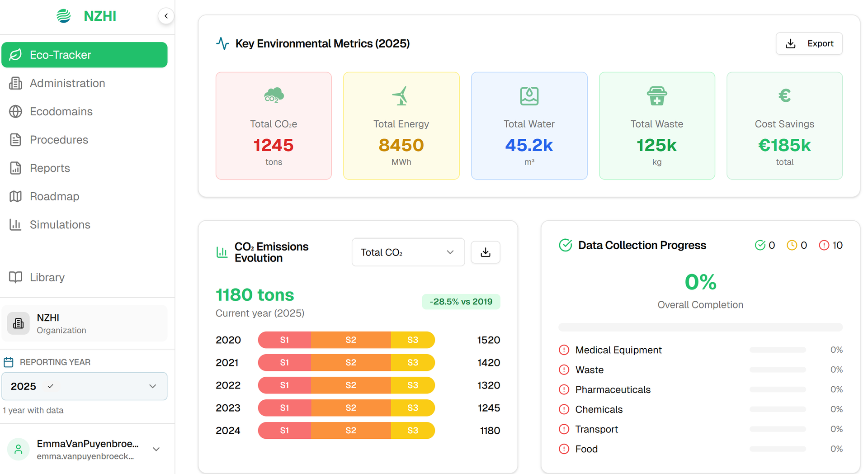Download the CO₂ Emissions Evolution chart

[485, 252]
